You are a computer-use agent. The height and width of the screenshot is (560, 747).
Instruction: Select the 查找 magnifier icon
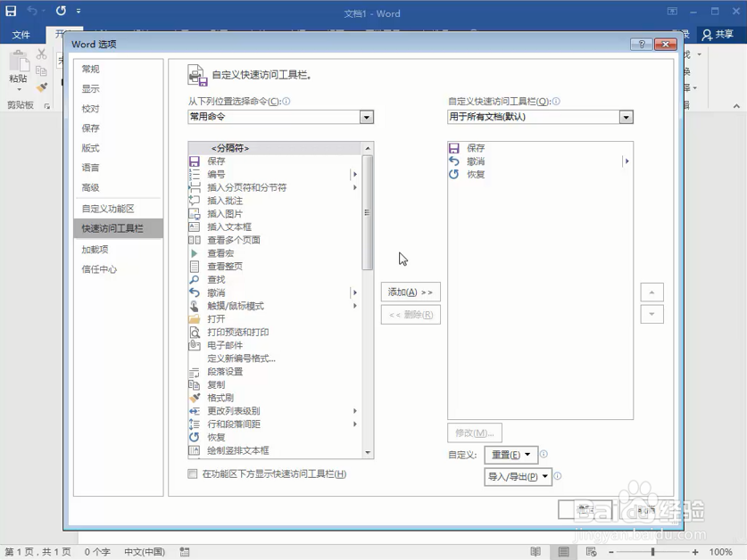point(195,279)
